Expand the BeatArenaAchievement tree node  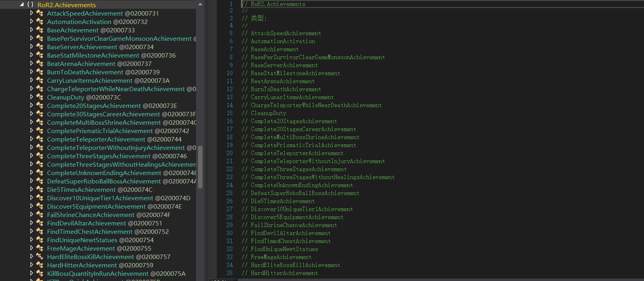32,63
